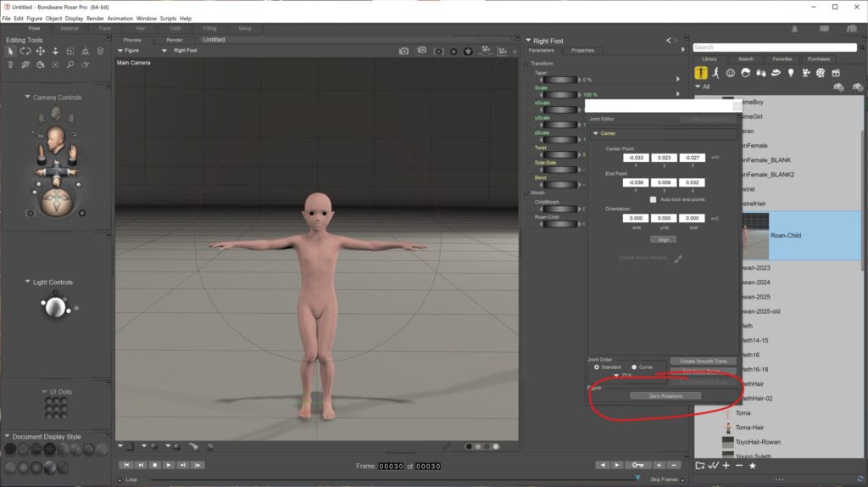
Task: Click the trackball sphere in Camera Controls
Action: pos(57,202)
